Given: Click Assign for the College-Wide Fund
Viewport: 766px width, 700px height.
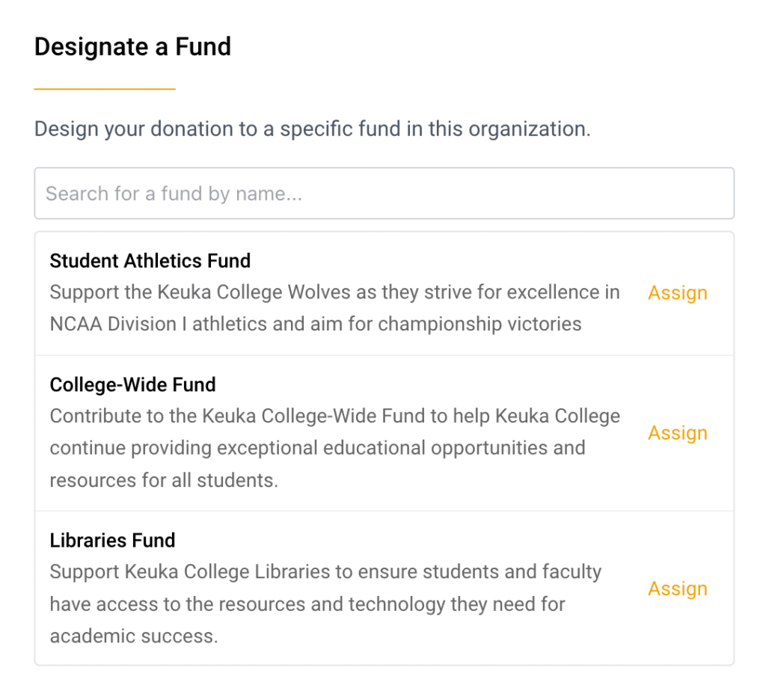Looking at the screenshot, I should coord(677,432).
